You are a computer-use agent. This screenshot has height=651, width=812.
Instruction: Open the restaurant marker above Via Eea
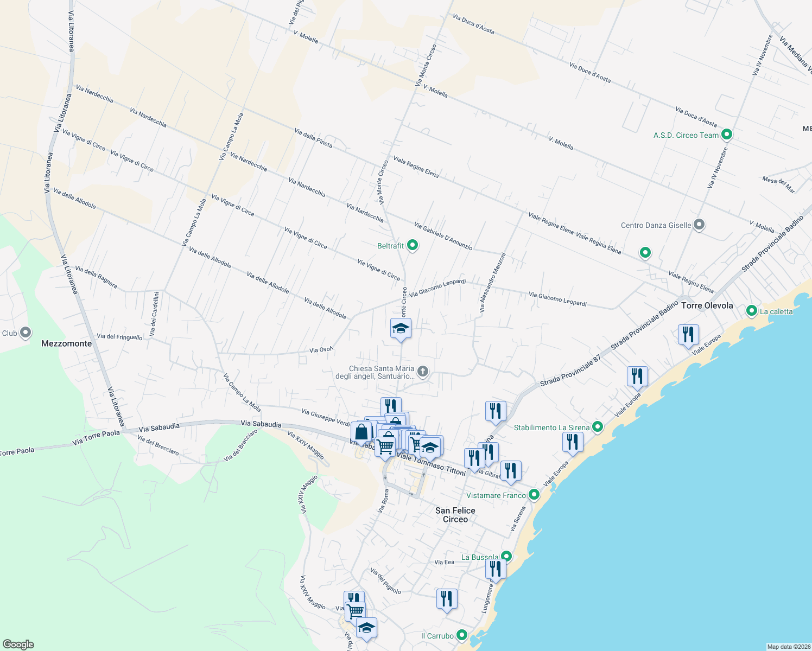(447, 599)
